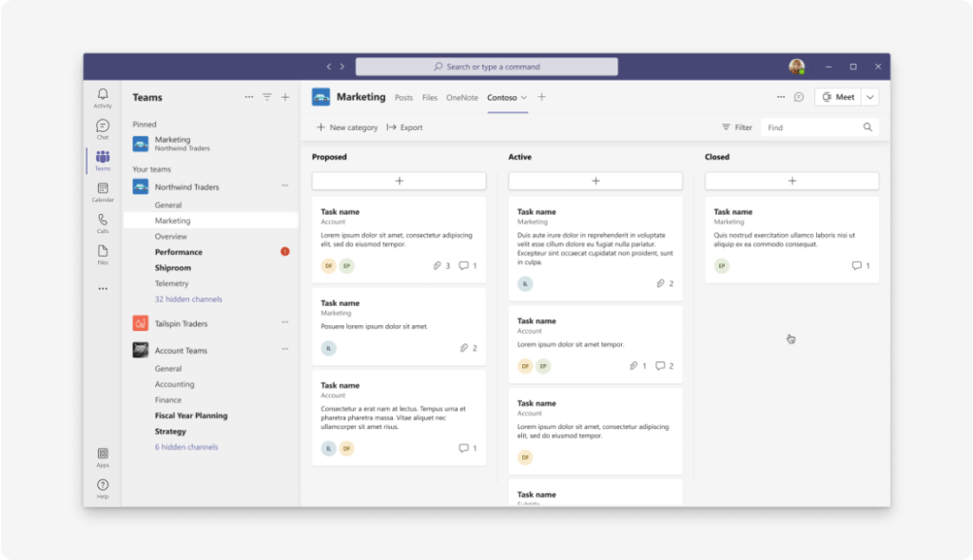This screenshot has height=560, width=973.
Task: Open Calls in the left rail
Action: click(x=103, y=222)
